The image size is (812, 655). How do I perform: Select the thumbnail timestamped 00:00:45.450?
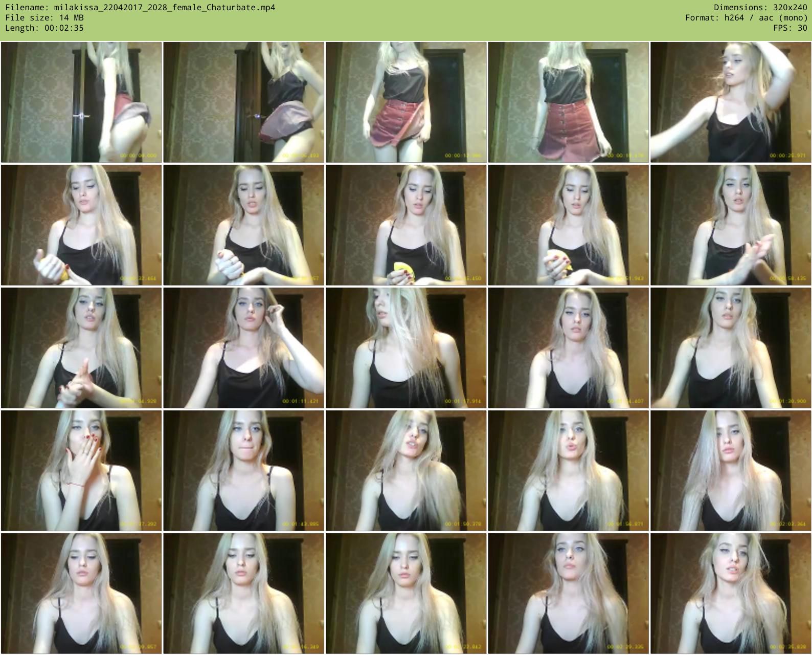point(406,225)
